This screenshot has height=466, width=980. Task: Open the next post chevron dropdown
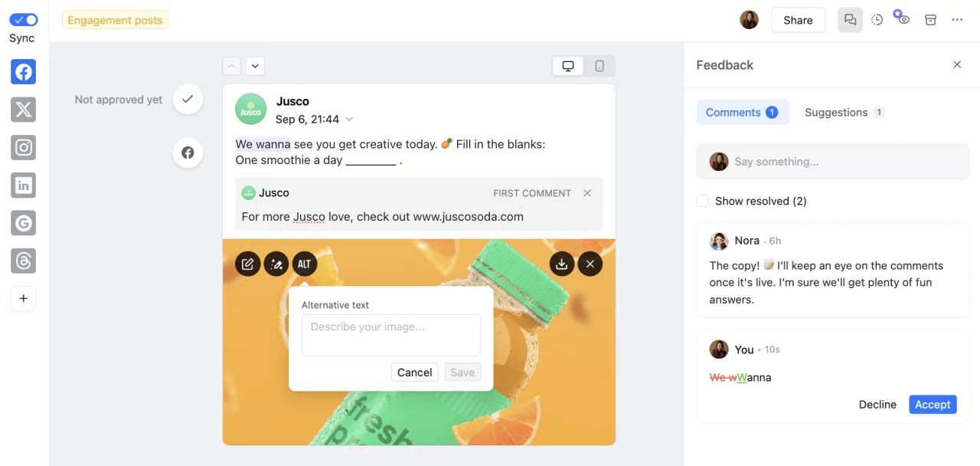255,66
